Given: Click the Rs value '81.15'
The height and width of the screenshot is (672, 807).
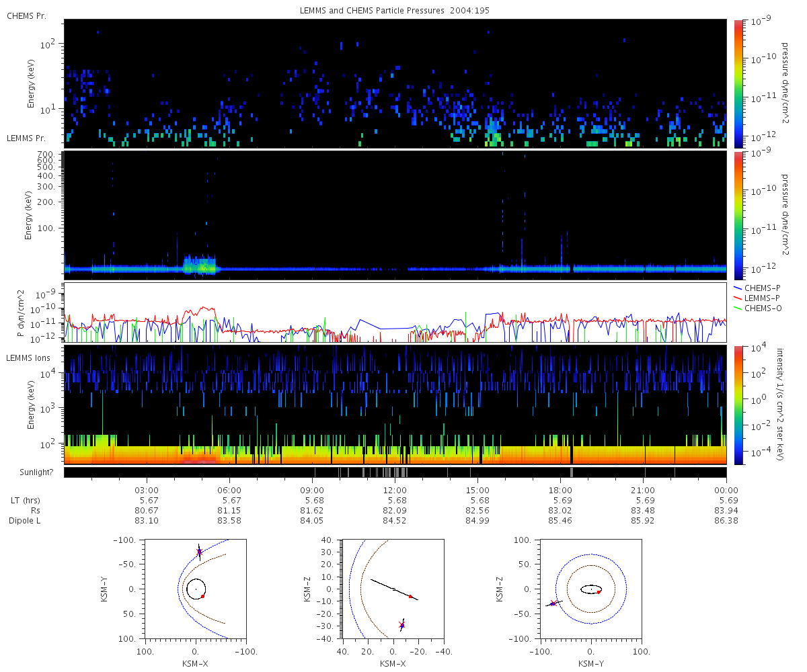Looking at the screenshot, I should pos(229,511).
